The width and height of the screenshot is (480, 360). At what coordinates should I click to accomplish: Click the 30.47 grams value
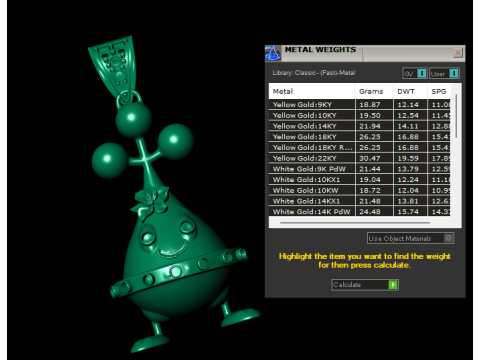click(370, 158)
